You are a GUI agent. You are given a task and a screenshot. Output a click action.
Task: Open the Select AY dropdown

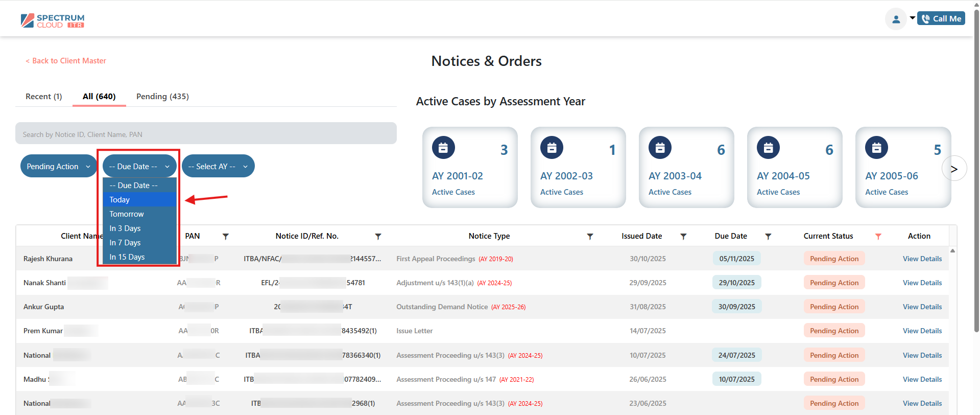tap(218, 167)
